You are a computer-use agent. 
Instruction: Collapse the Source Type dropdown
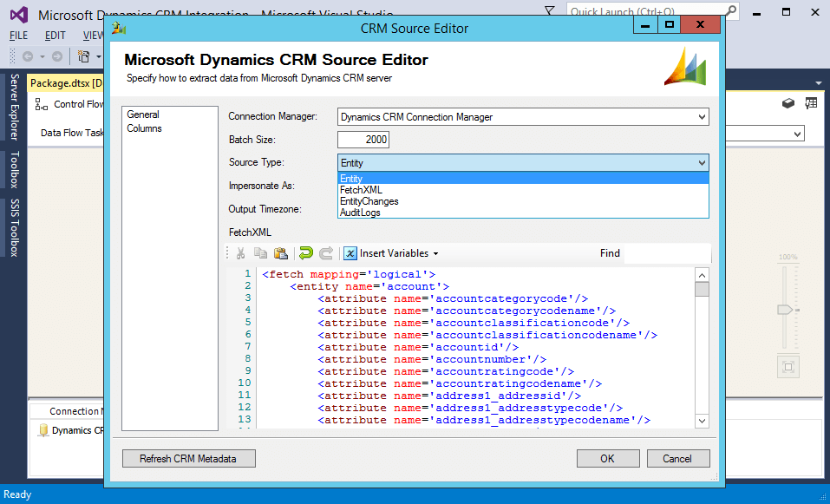pyautogui.click(x=702, y=162)
